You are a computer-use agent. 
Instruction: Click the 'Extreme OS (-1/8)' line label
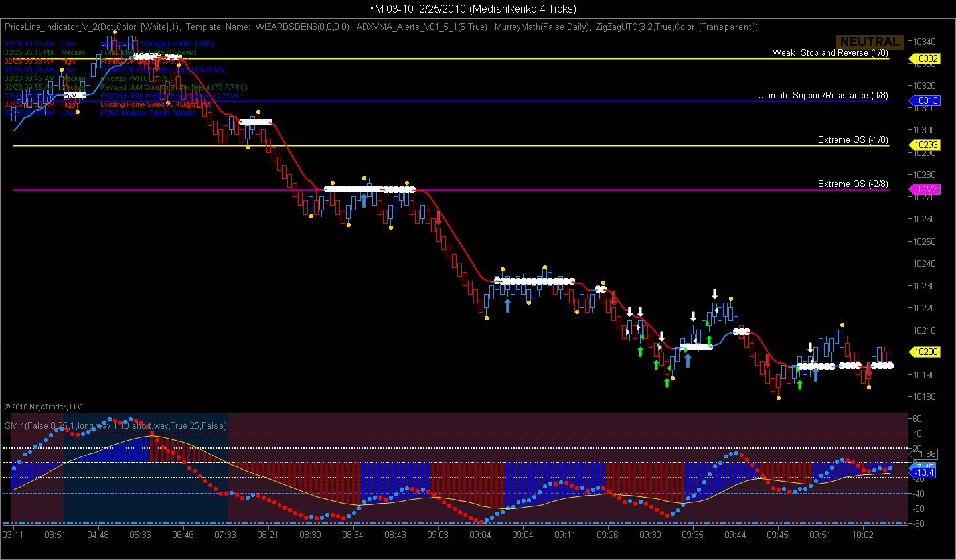click(x=853, y=140)
